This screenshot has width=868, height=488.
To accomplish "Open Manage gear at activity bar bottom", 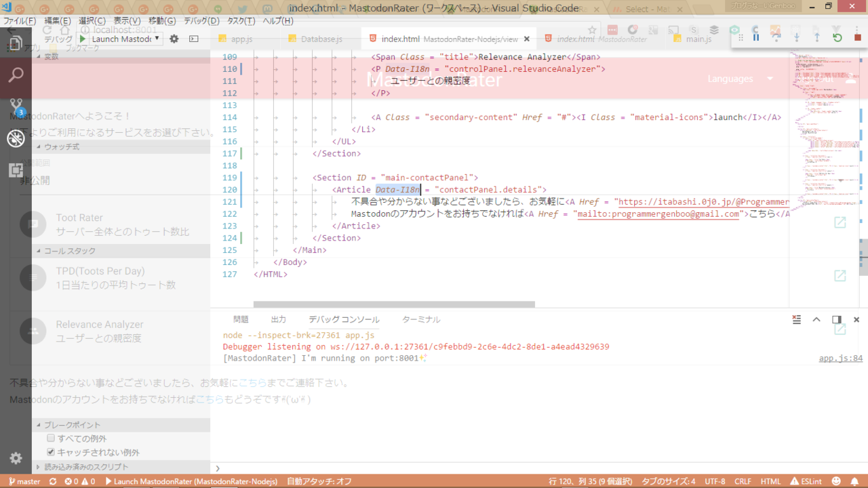I will tap(16, 459).
